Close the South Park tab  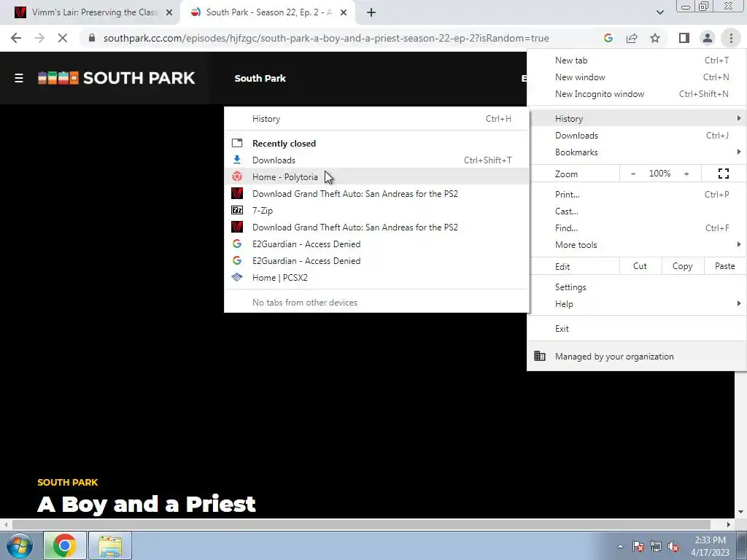(x=344, y=13)
